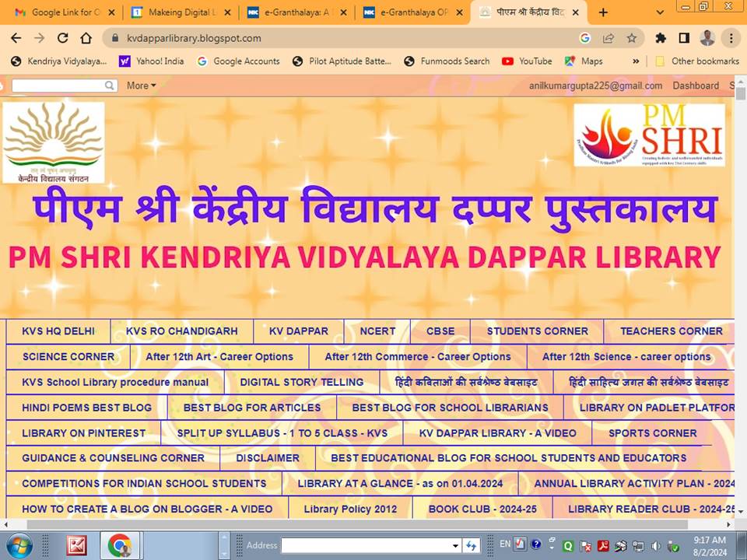747x560 pixels.
Task: Open the taskbar Address dropdown arrow
Action: [x=456, y=545]
